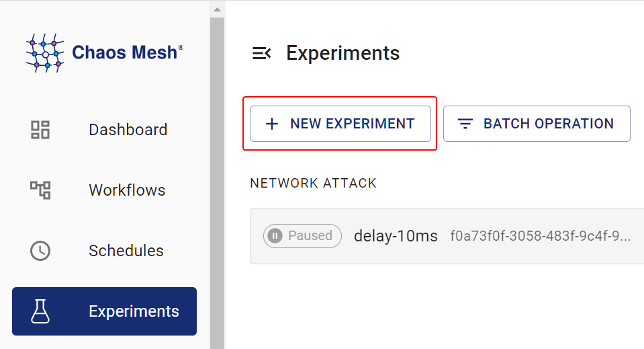Click the experiment UUID f0a73f0f text
Screen dimensions: 644x349
coord(540,236)
